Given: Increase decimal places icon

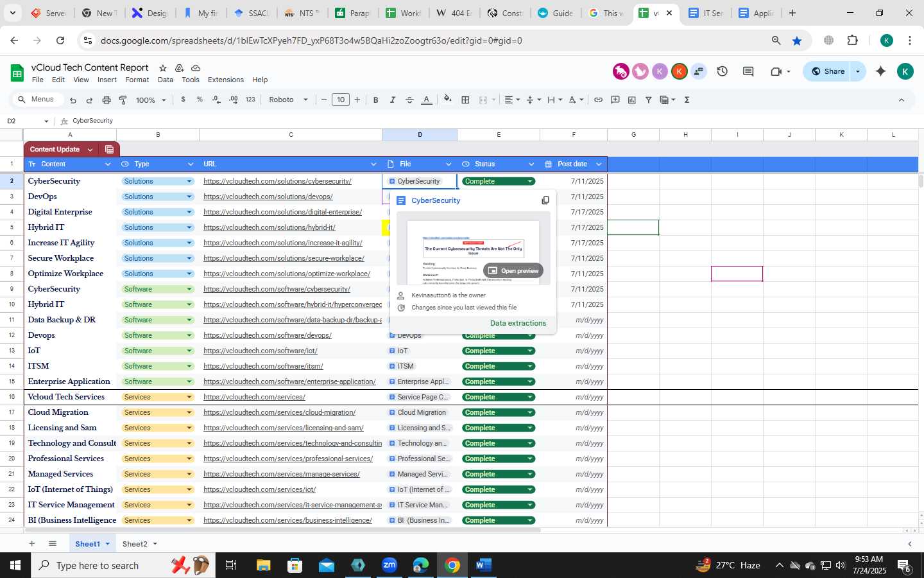Looking at the screenshot, I should (233, 100).
